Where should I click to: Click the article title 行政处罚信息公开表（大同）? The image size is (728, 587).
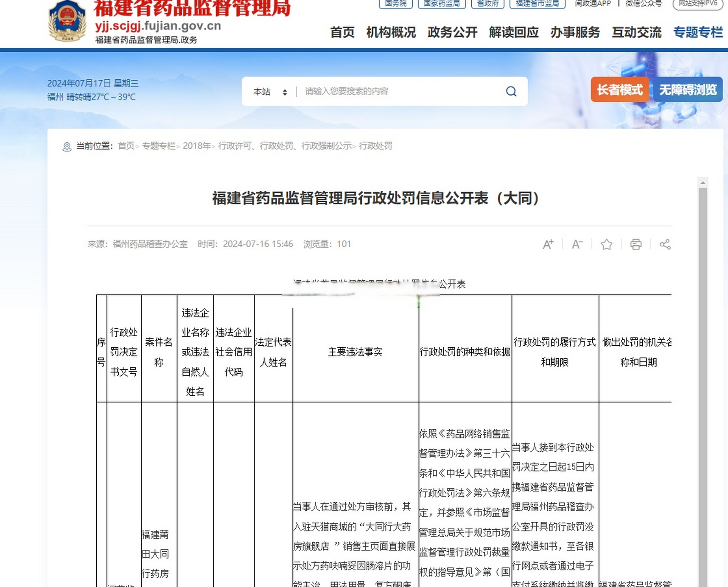376,198
